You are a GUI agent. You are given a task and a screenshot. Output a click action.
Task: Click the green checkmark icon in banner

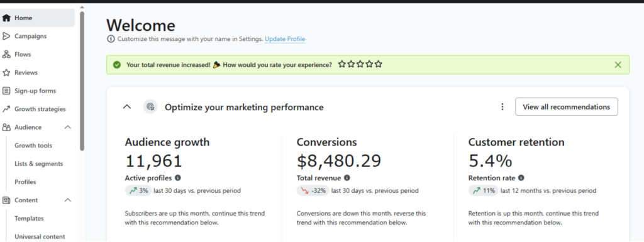pyautogui.click(x=117, y=65)
